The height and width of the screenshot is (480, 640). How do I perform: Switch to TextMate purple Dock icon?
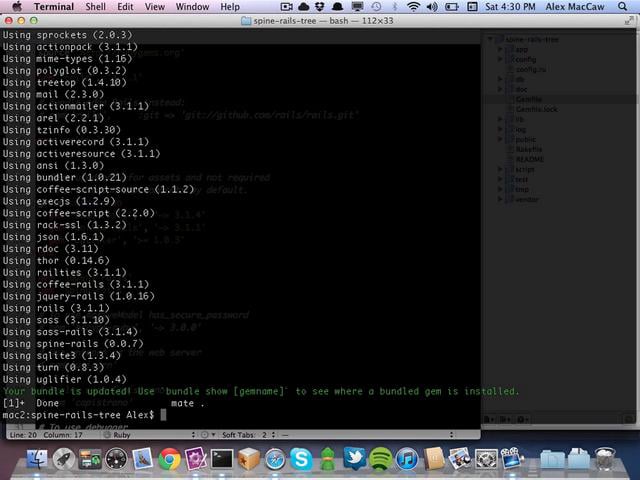pyautogui.click(x=196, y=459)
